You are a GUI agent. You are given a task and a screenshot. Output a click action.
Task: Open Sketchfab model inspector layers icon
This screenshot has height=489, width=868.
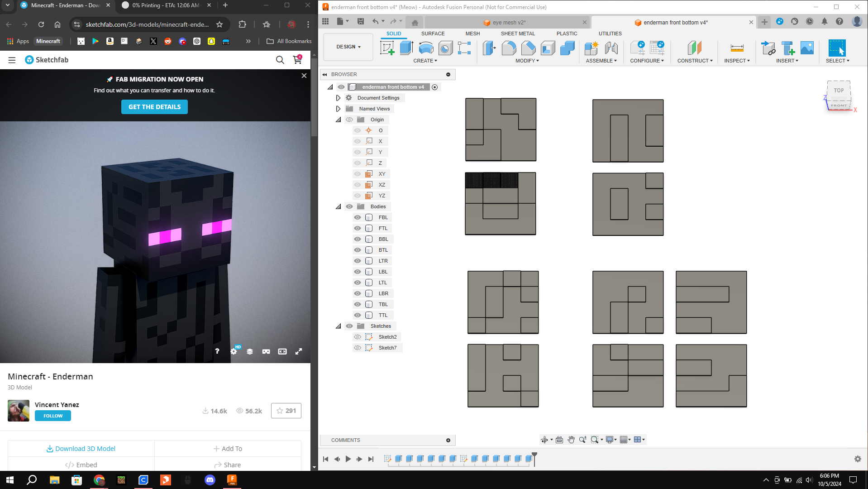point(250,351)
